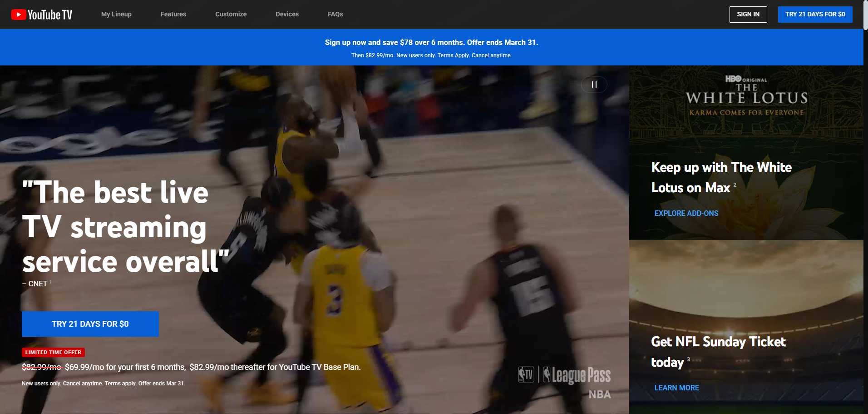The height and width of the screenshot is (414, 868).
Task: Click the Sign In button
Action: 748,14
